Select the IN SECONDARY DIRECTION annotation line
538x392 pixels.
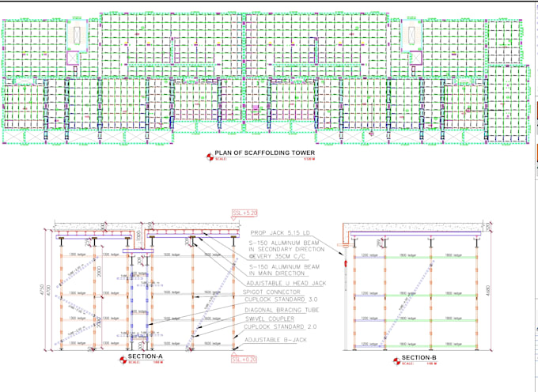(x=286, y=250)
